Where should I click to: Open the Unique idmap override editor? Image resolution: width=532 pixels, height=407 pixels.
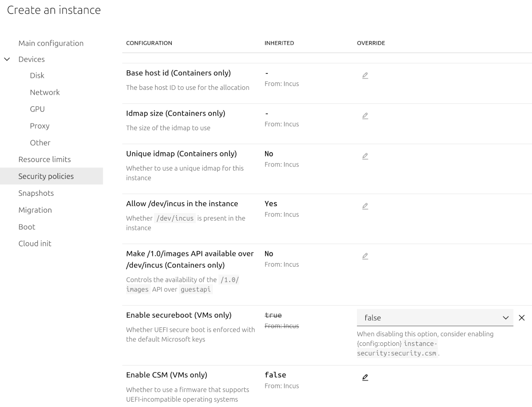tap(365, 156)
